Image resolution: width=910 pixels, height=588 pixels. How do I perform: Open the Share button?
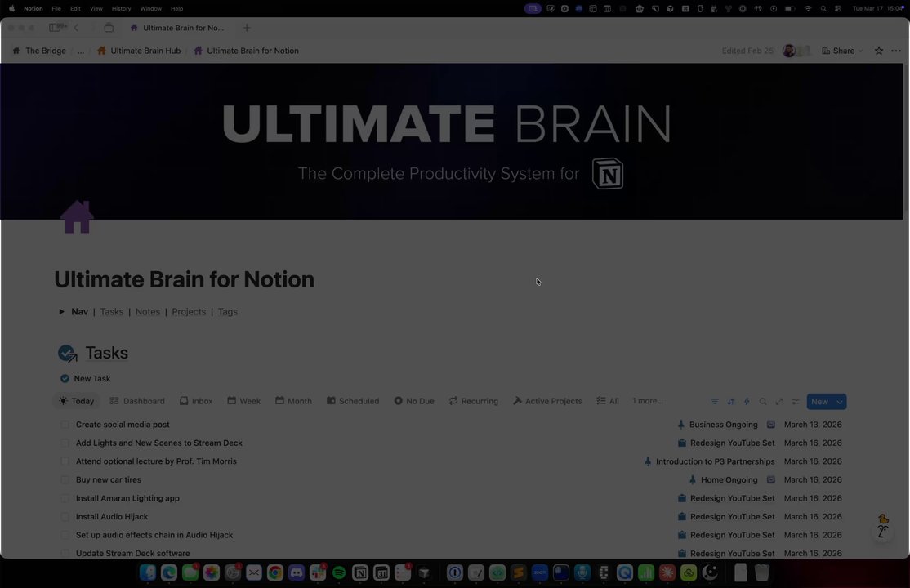coord(838,51)
